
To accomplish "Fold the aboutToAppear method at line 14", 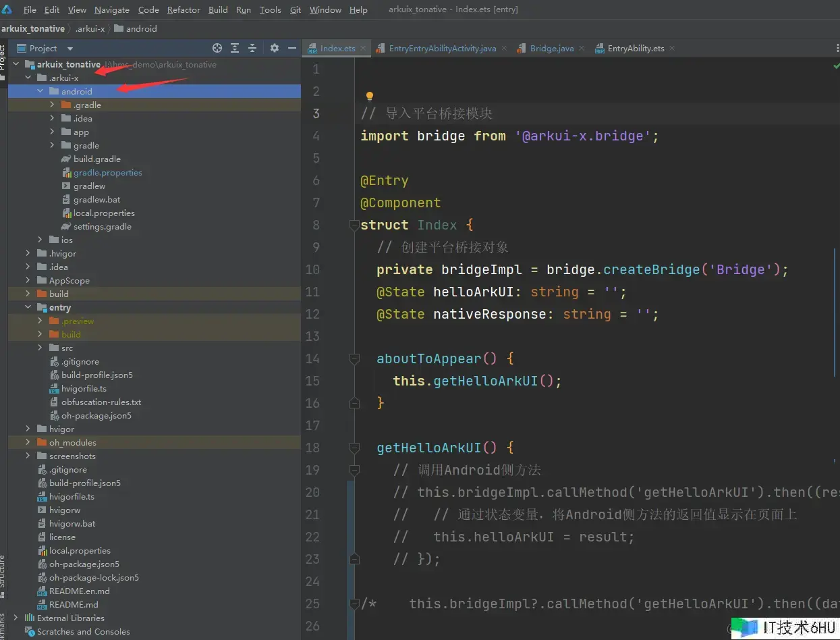I will (x=354, y=358).
